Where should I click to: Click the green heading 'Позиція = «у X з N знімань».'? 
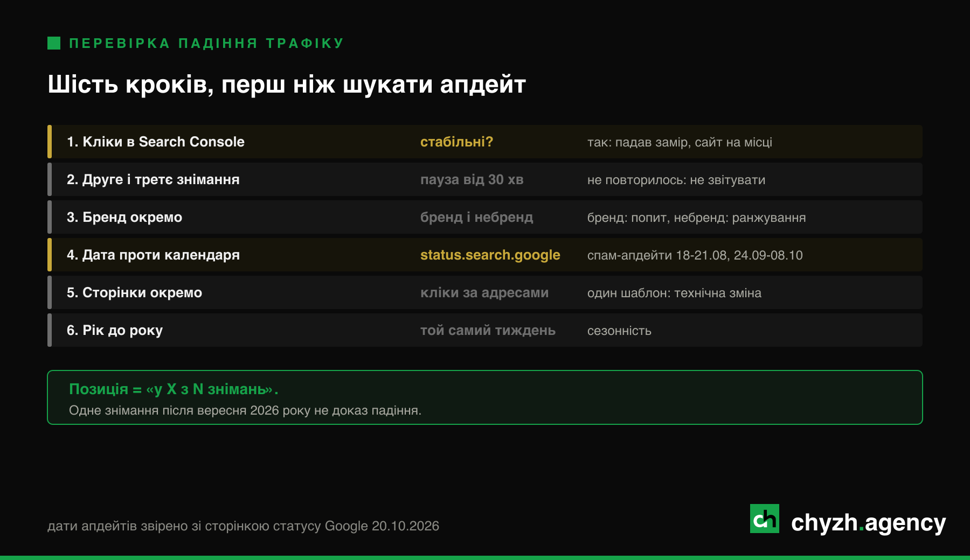click(174, 389)
